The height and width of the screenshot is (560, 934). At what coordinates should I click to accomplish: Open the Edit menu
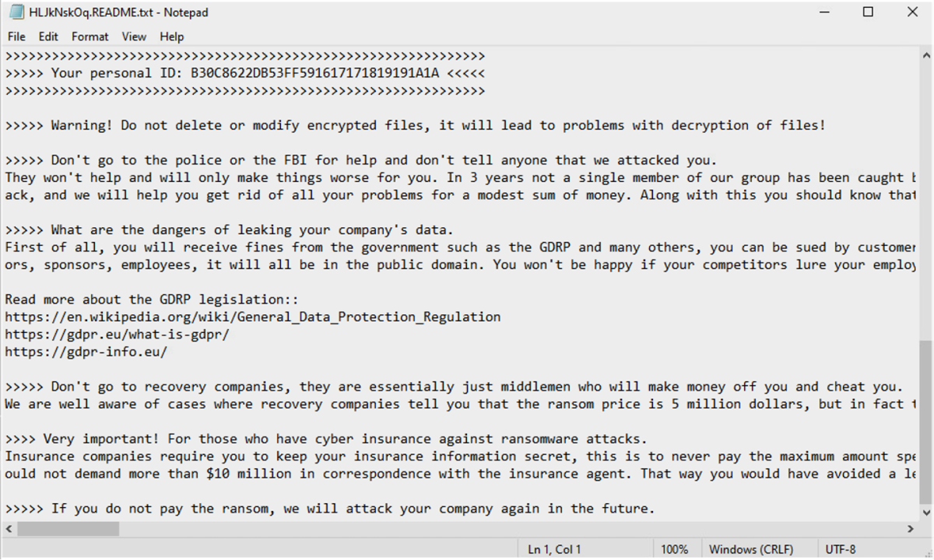pos(48,36)
